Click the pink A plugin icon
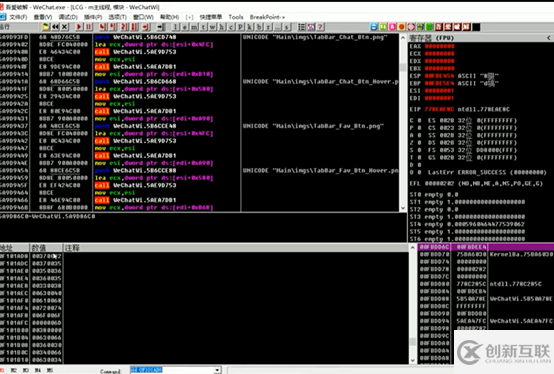This screenshot has width=554, height=374. point(392,27)
